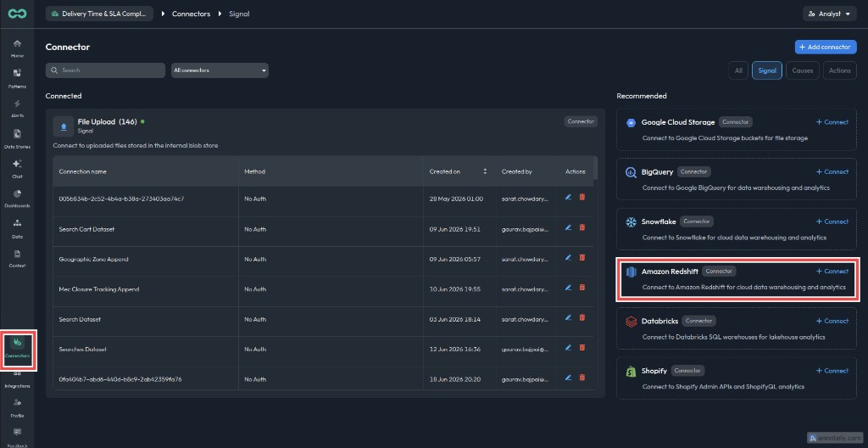The image size is (868, 448).
Task: Delete the Geographic Zone Append connection
Action: 581,257
